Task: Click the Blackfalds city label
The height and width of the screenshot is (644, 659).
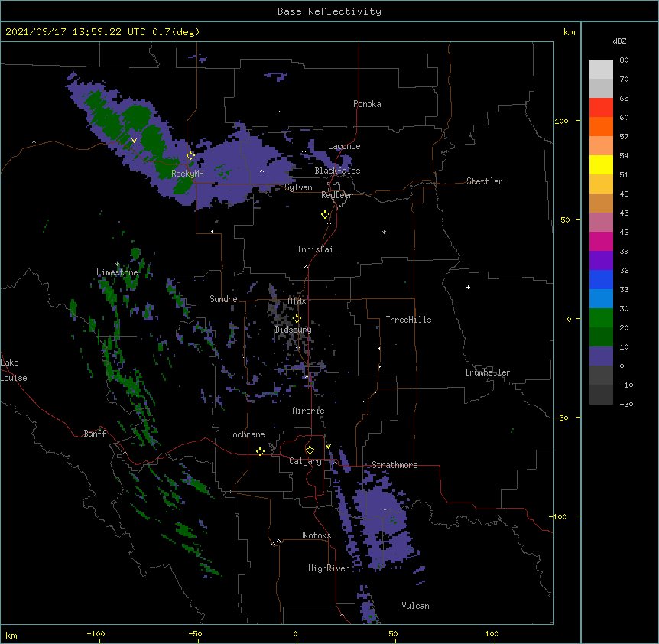Action: tap(337, 171)
